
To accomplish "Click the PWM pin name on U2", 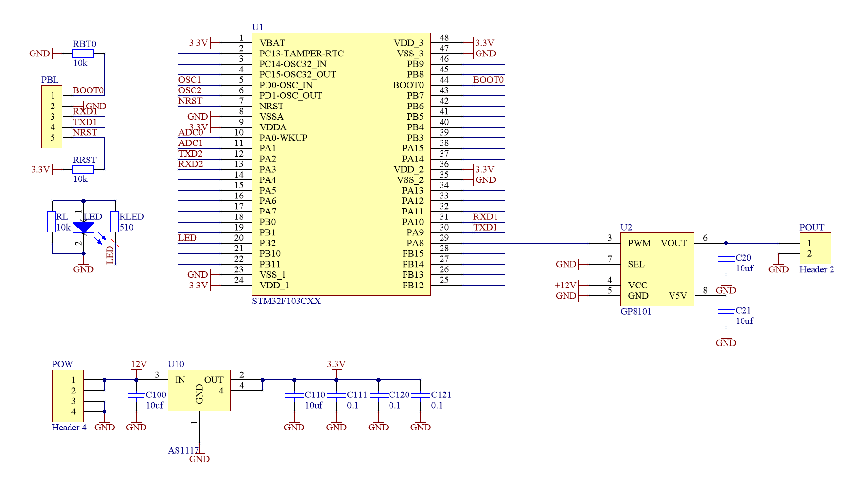I will 639,243.
